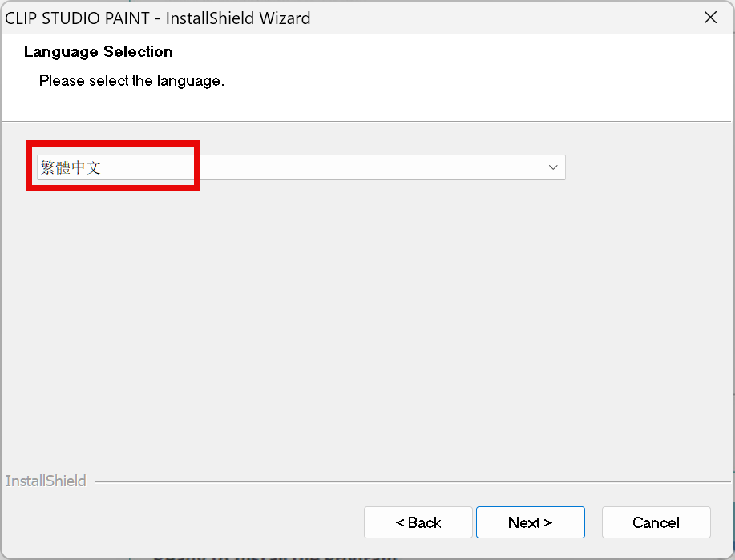Screen dimensions: 735x560
Task: Select the "InstallShield Wizard" words in the title
Action: tap(238, 18)
